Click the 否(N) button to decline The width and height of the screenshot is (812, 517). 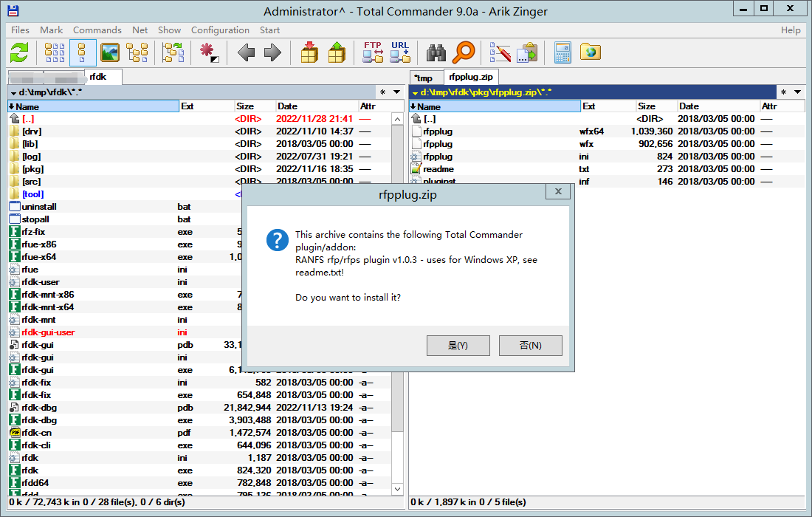tap(530, 346)
